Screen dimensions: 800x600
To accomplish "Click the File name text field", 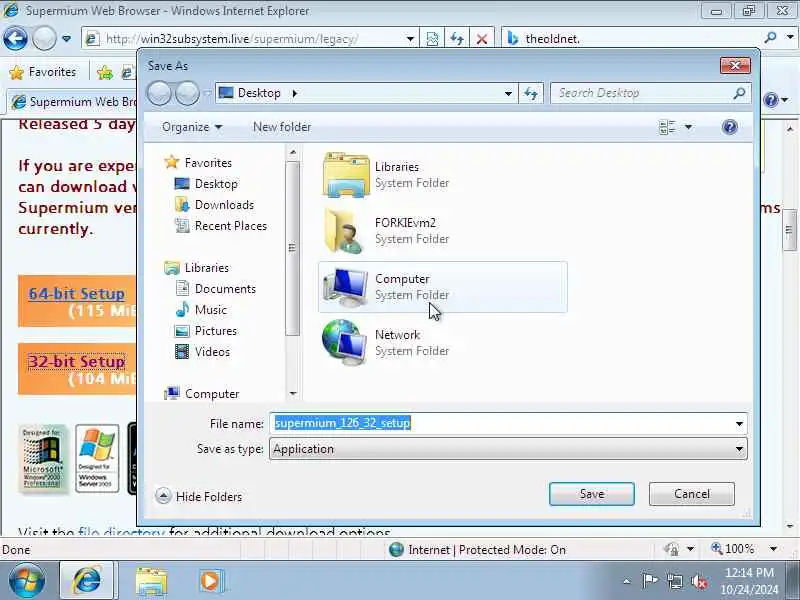I will point(501,423).
